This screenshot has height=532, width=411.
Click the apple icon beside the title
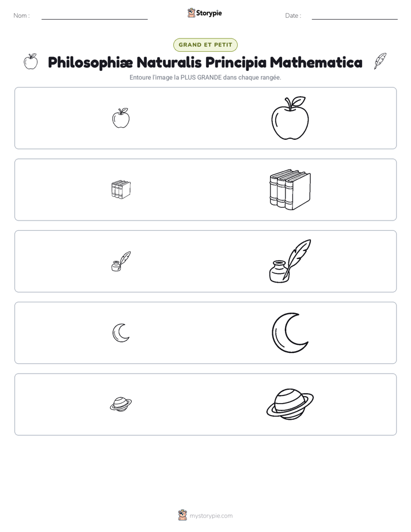31,62
